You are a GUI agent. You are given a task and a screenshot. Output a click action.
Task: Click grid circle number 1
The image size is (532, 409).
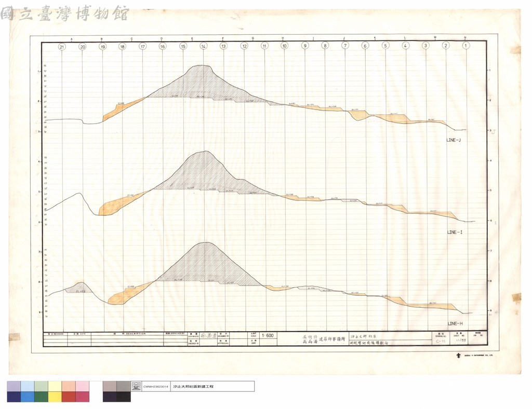click(x=466, y=45)
